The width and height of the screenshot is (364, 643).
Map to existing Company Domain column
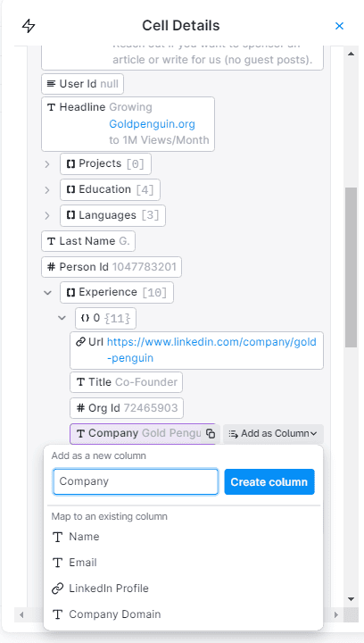pos(183,614)
